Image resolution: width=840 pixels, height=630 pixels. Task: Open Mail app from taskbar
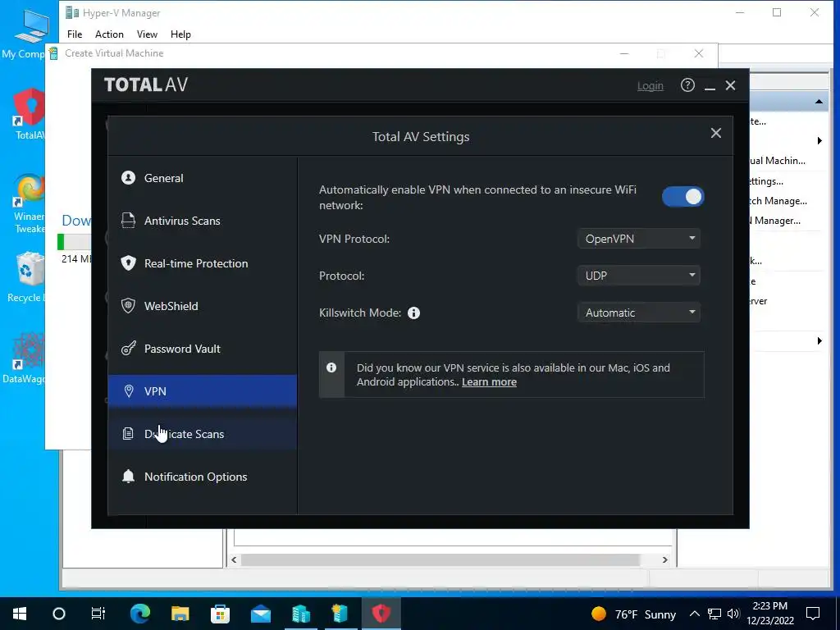click(x=260, y=614)
